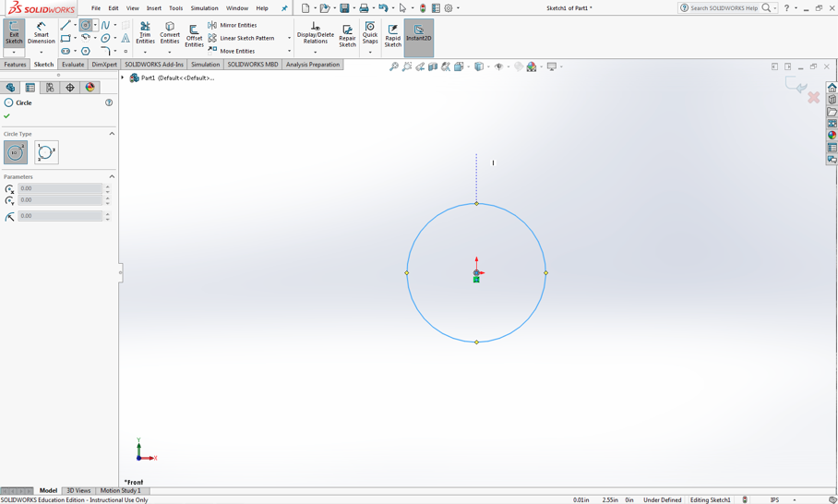Viewport: 838px width, 504px height.
Task: Switch to the Motion Study 1 tab
Action: pos(120,491)
